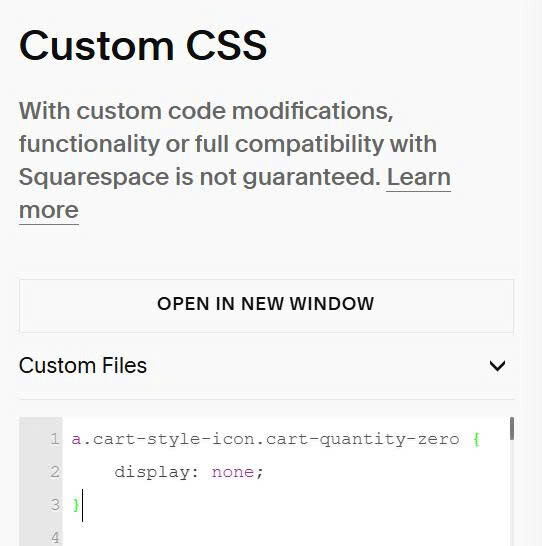
Task: Click the closing green curly brace
Action: (76, 505)
